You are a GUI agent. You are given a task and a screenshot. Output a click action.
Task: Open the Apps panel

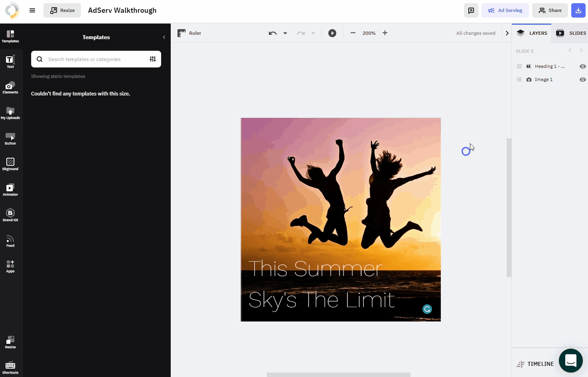pos(10,266)
